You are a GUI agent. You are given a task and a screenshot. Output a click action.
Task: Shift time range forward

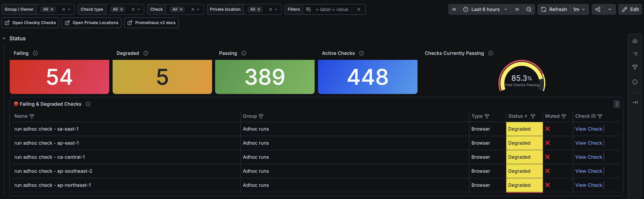517,10
